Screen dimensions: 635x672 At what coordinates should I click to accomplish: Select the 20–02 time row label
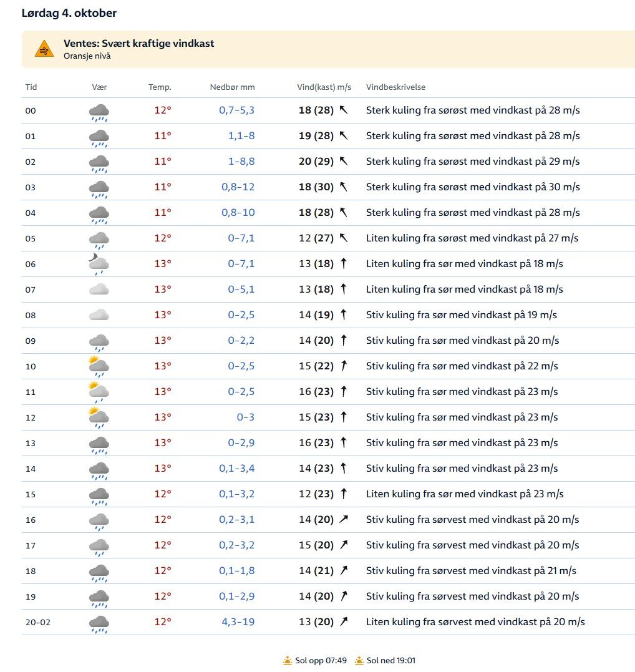point(37,622)
